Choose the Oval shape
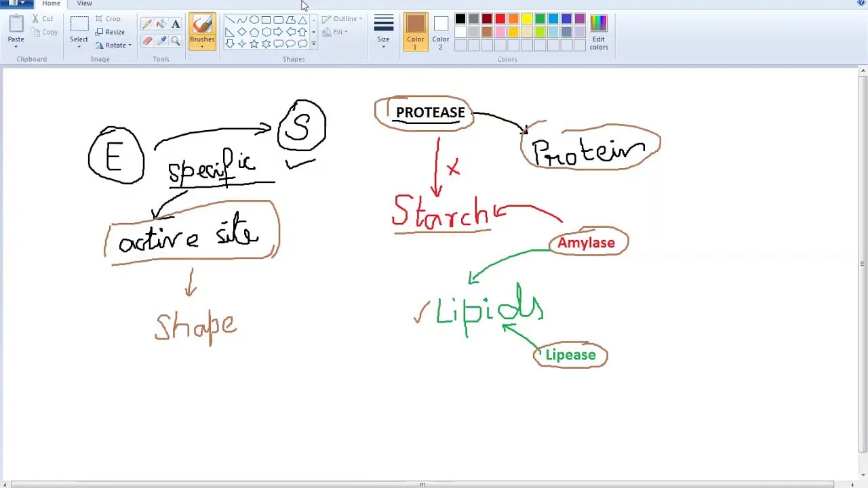The height and width of the screenshot is (488, 868). click(254, 20)
